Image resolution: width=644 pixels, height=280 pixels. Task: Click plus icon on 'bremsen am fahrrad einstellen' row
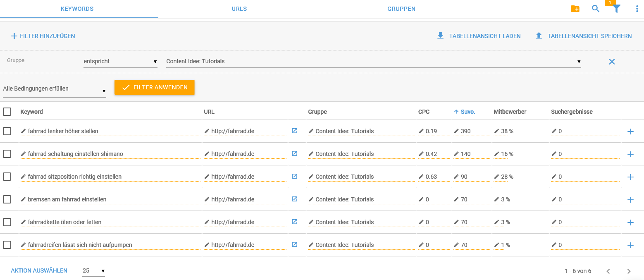(x=630, y=200)
